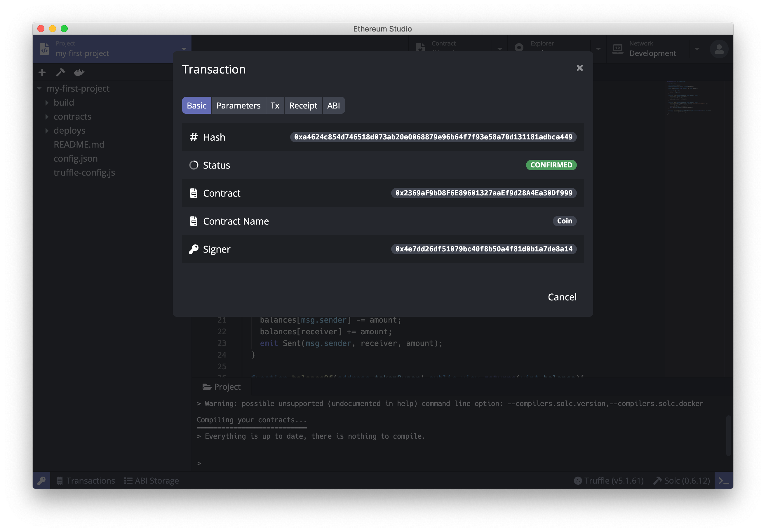Expand the deploys folder
Image resolution: width=766 pixels, height=532 pixels.
pos(69,130)
